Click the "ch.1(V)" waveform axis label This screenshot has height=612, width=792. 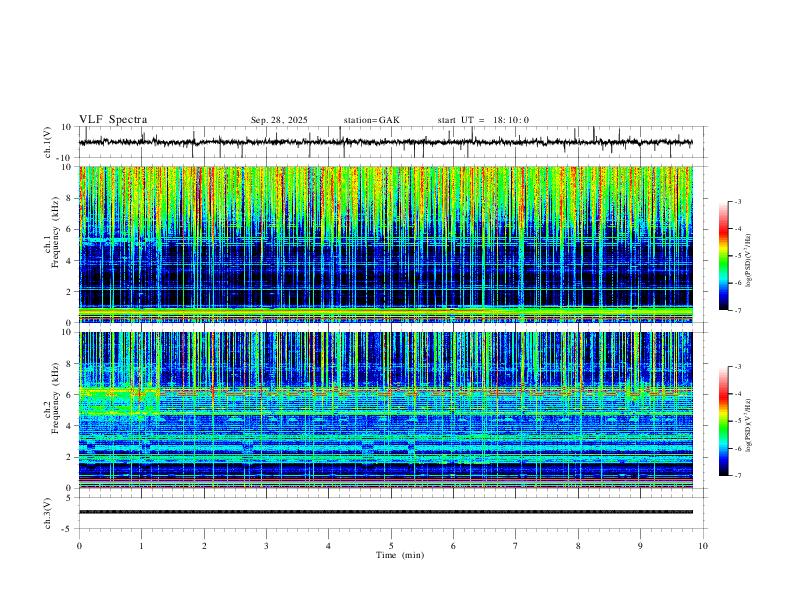[x=48, y=142]
